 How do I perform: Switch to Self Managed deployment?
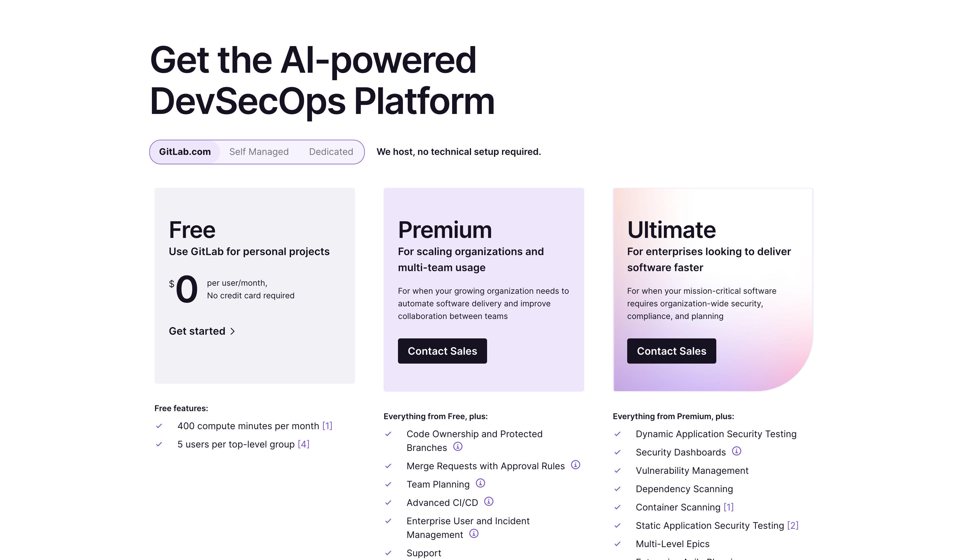[259, 152]
